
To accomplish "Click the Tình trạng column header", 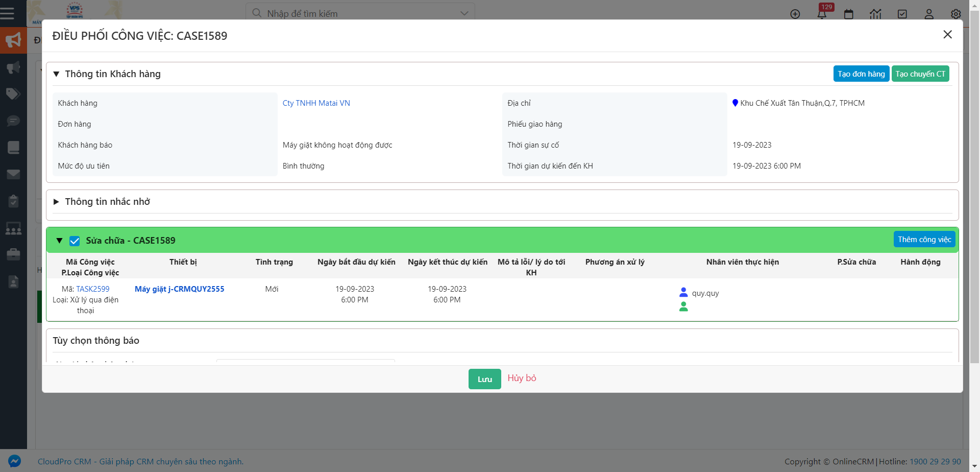I will (274, 262).
